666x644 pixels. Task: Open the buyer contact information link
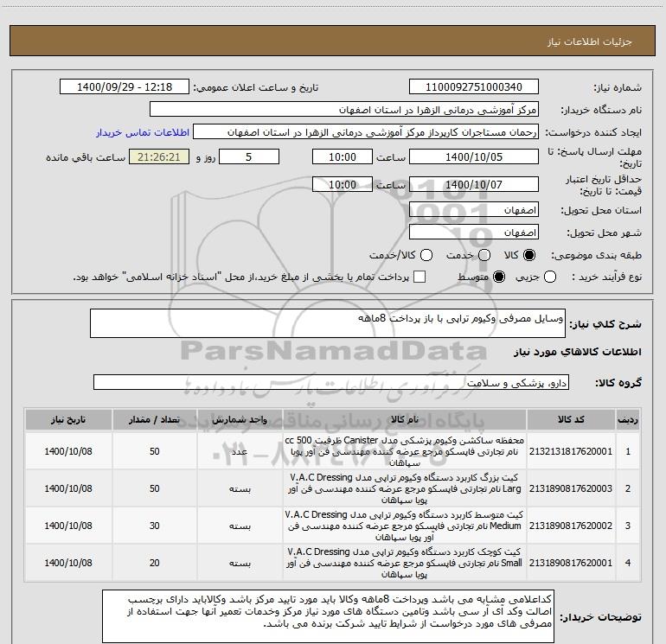143,132
